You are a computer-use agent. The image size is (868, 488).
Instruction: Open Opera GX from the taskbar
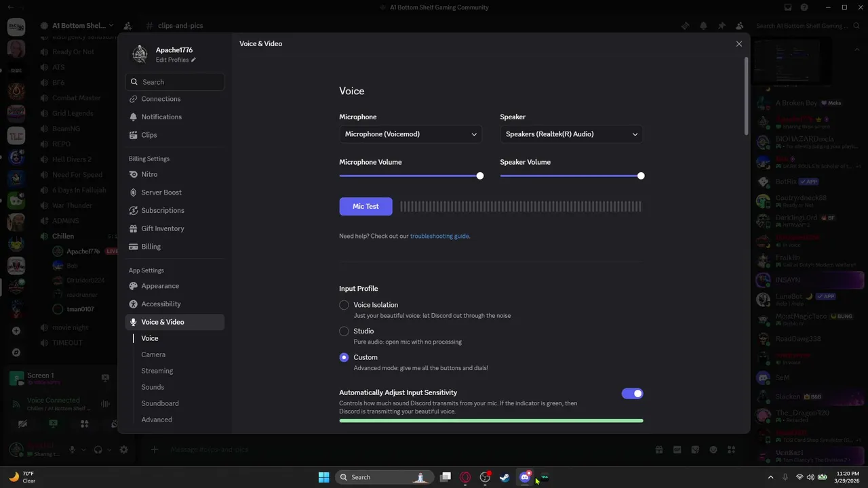[x=465, y=477]
